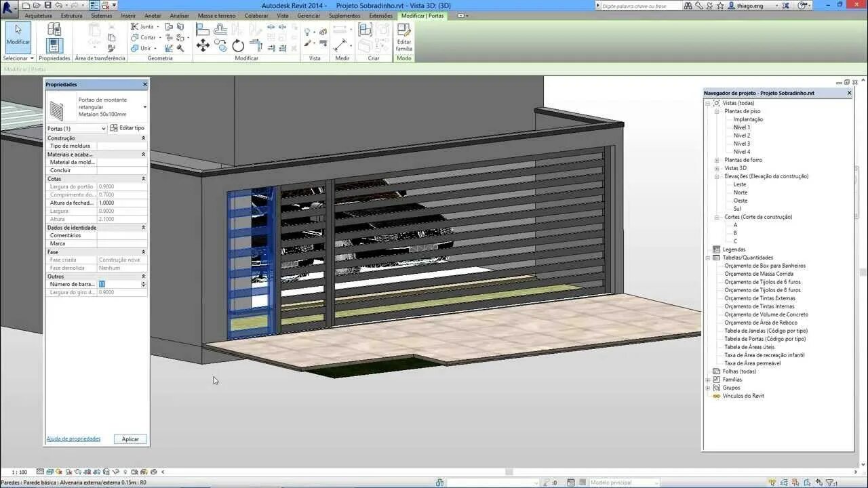Click Editar família ribbon button
Screen dimensions: 868x488
click(404, 37)
